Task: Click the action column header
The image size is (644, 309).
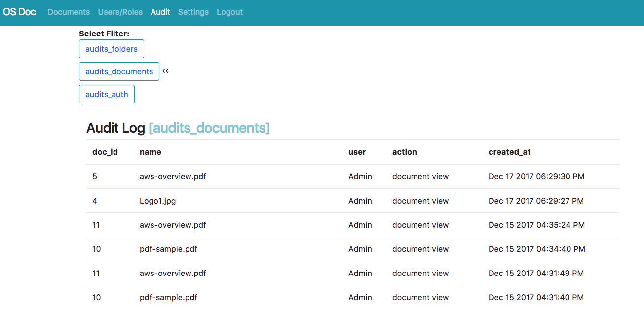Action: click(x=404, y=152)
